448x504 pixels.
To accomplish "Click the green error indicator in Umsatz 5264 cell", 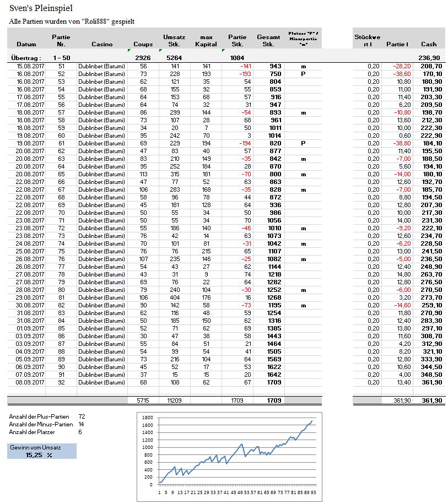I will (160, 51).
